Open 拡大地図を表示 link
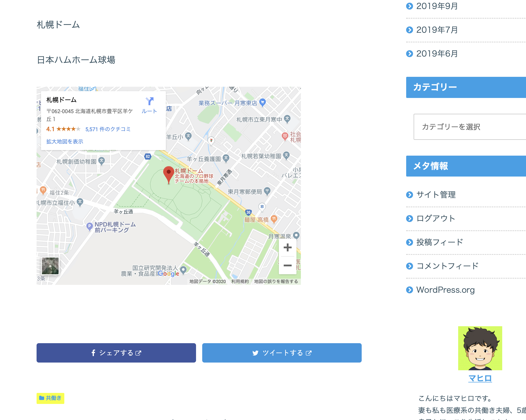Screen dimensions: 526x420 (65, 141)
